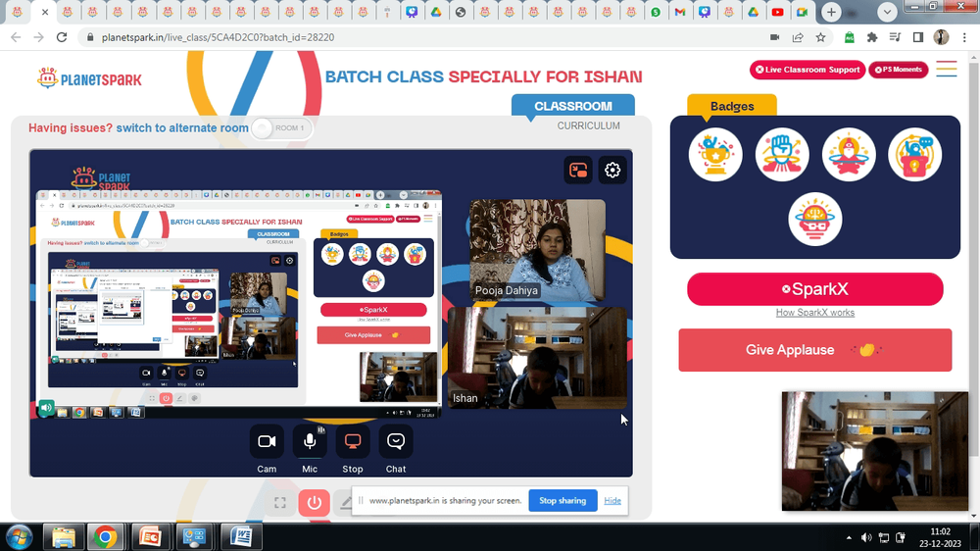This screenshot has width=980, height=551.
Task: Click camera indicator icon in address bar
Action: click(774, 37)
